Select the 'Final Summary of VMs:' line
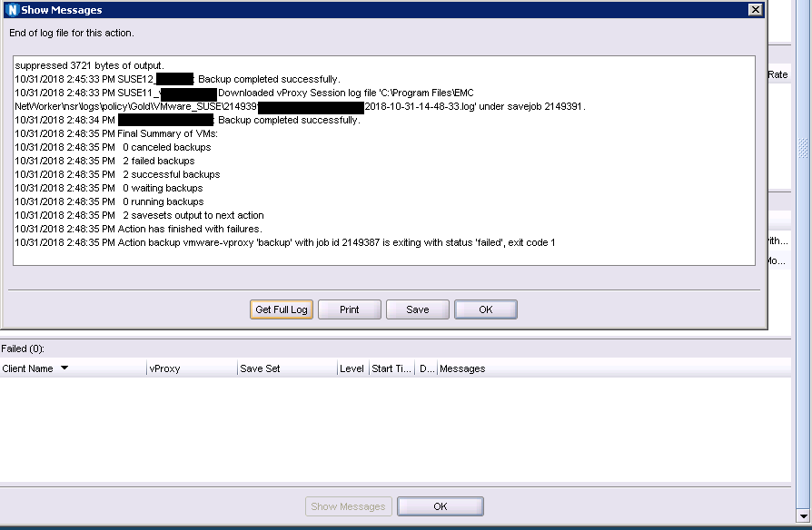Viewport: 812px width, 530px height. [116, 133]
